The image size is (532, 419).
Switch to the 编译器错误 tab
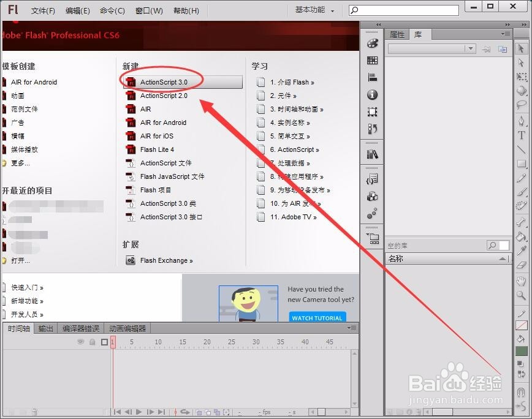pyautogui.click(x=81, y=328)
